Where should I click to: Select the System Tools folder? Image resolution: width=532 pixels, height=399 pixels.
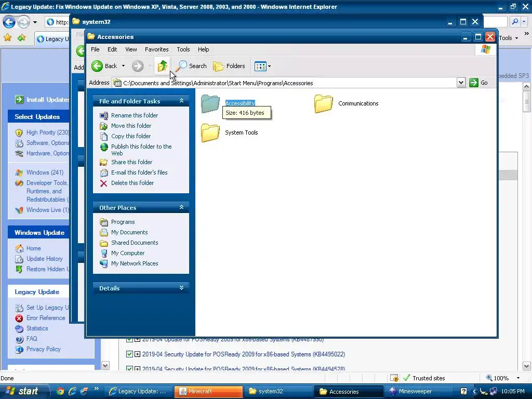[229, 132]
